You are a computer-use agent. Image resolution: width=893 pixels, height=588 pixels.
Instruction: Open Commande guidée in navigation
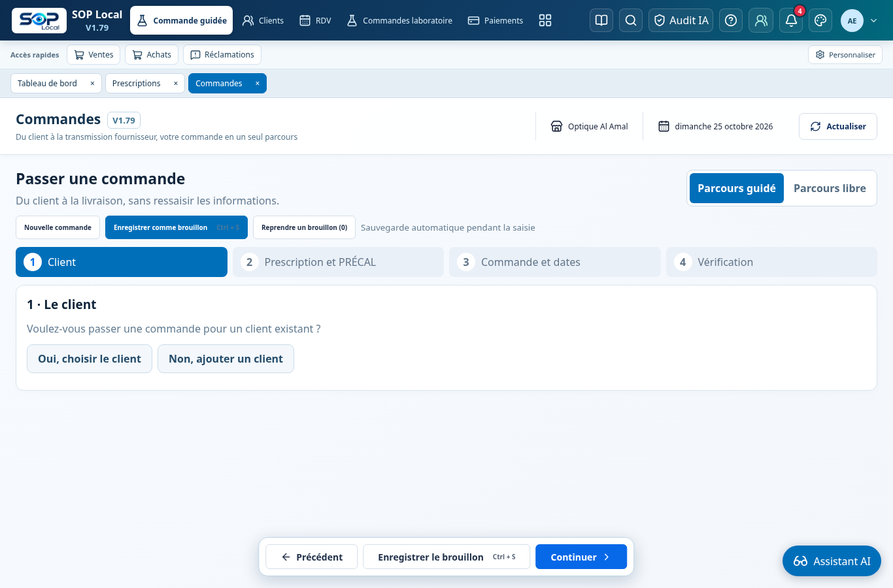click(x=182, y=20)
